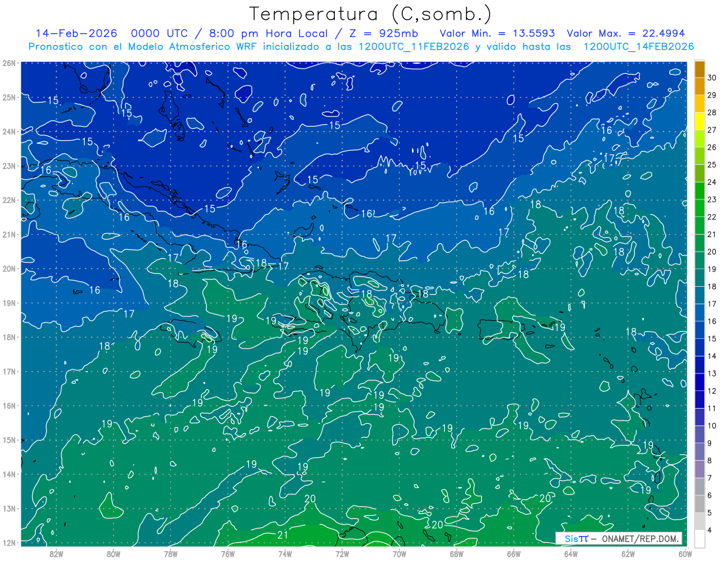This screenshot has height=562, width=728.
Task: Click color scale label "9"
Action: [x=710, y=443]
